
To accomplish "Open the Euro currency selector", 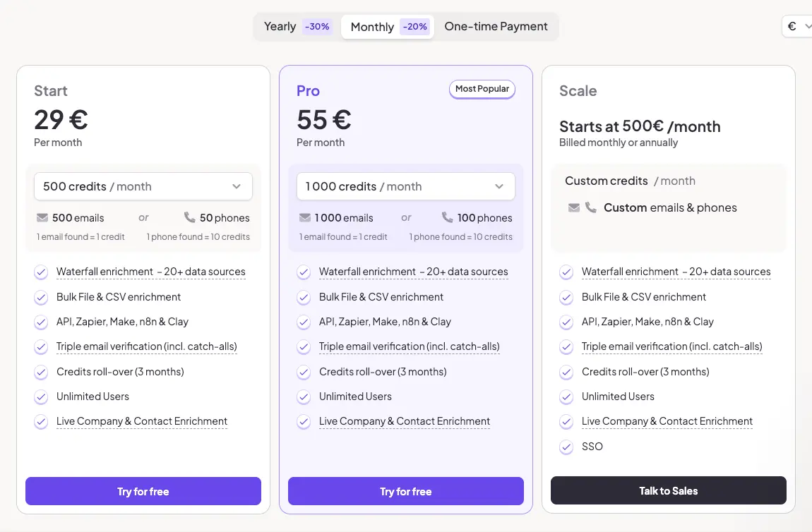I will pyautogui.click(x=798, y=26).
